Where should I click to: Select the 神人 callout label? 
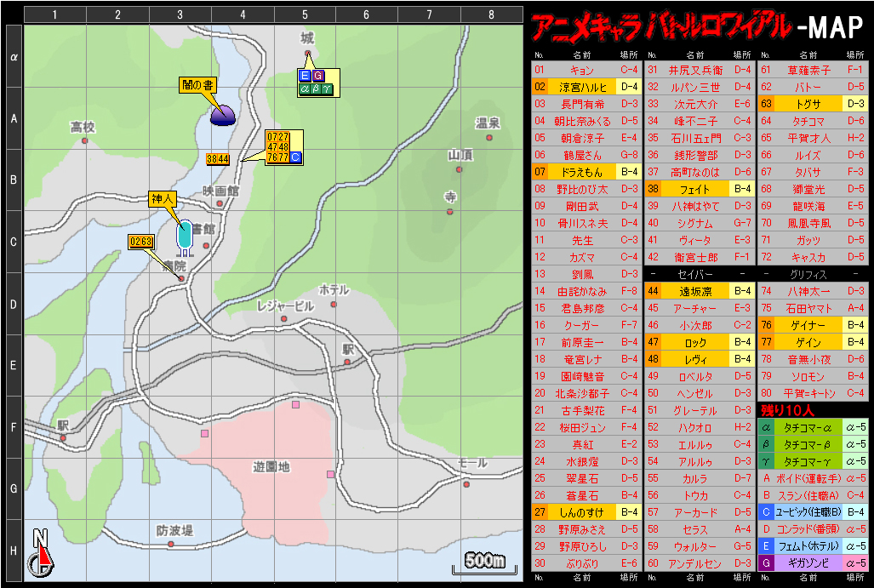coord(163,199)
